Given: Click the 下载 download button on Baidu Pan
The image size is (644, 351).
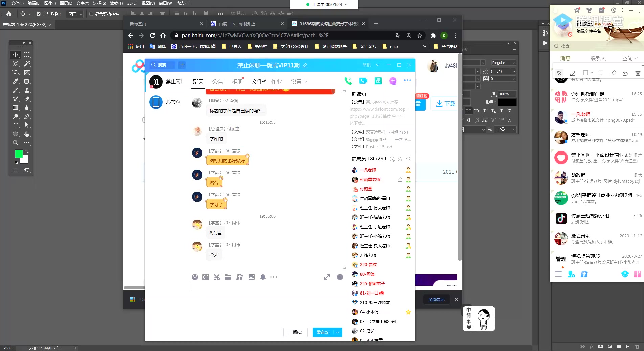Looking at the screenshot, I should point(446,103).
